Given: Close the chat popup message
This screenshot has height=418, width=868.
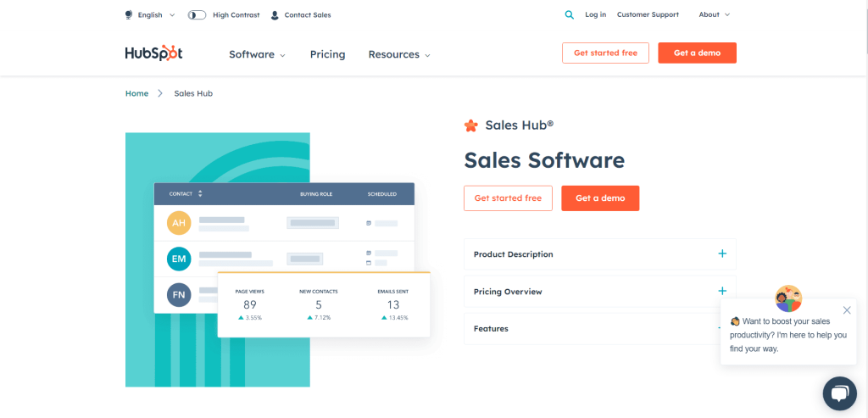Looking at the screenshot, I should pyautogui.click(x=847, y=310).
